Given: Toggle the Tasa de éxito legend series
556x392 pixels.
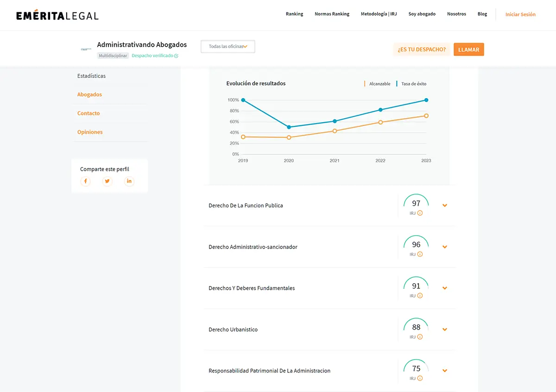Looking at the screenshot, I should pyautogui.click(x=413, y=84).
